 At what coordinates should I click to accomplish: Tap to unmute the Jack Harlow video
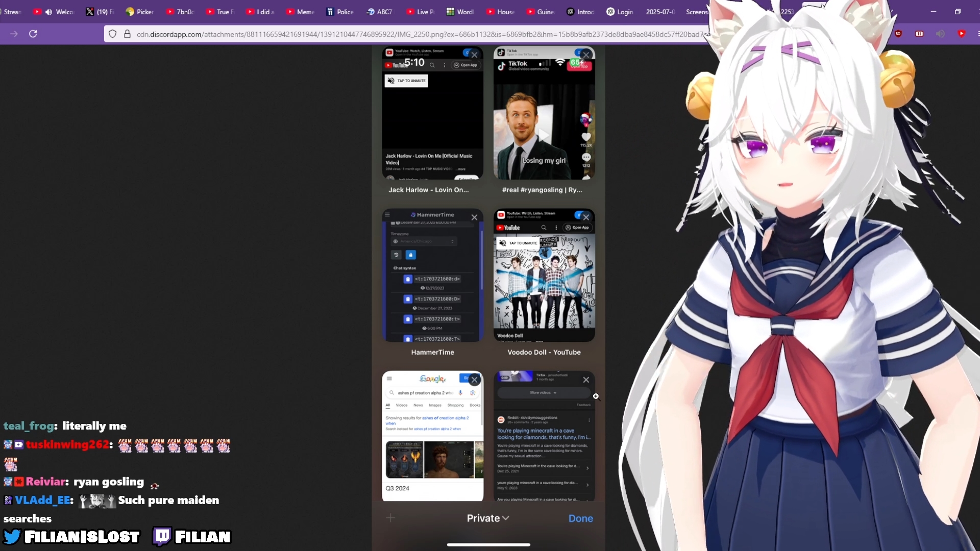pos(406,81)
